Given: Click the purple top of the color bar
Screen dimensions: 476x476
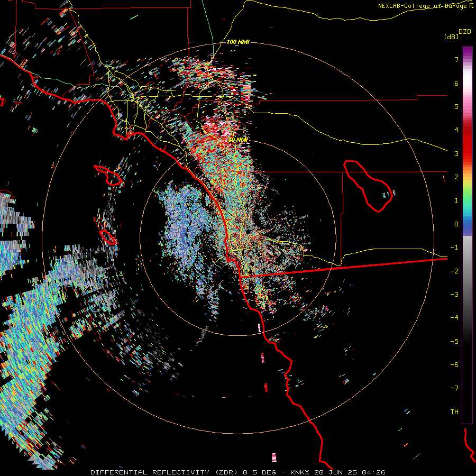Looking at the screenshot, I should 467,52.
